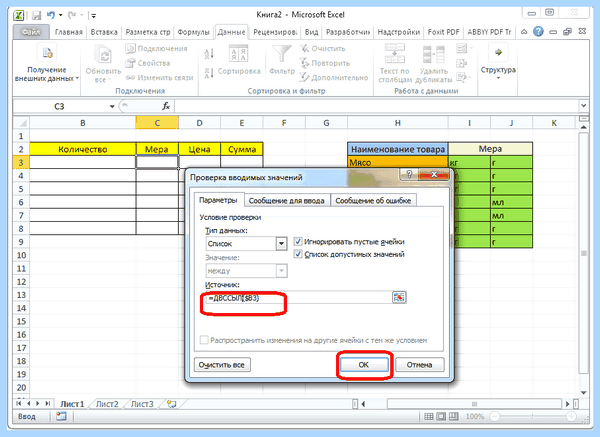Click the Select All corner button
Screen dimensions: 600x437
point(21,123)
